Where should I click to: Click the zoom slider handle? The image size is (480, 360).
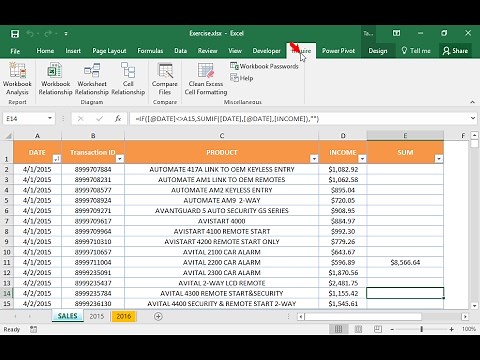(422, 329)
